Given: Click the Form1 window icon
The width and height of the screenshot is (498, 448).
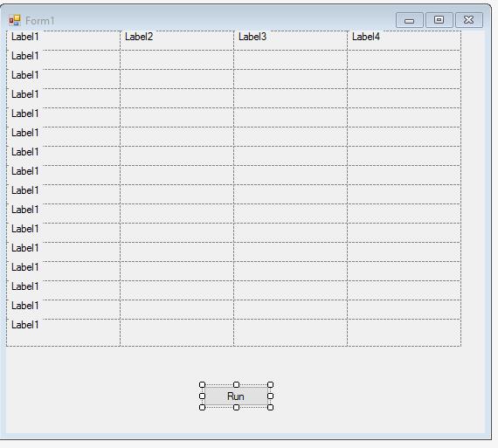Looking at the screenshot, I should pos(15,20).
